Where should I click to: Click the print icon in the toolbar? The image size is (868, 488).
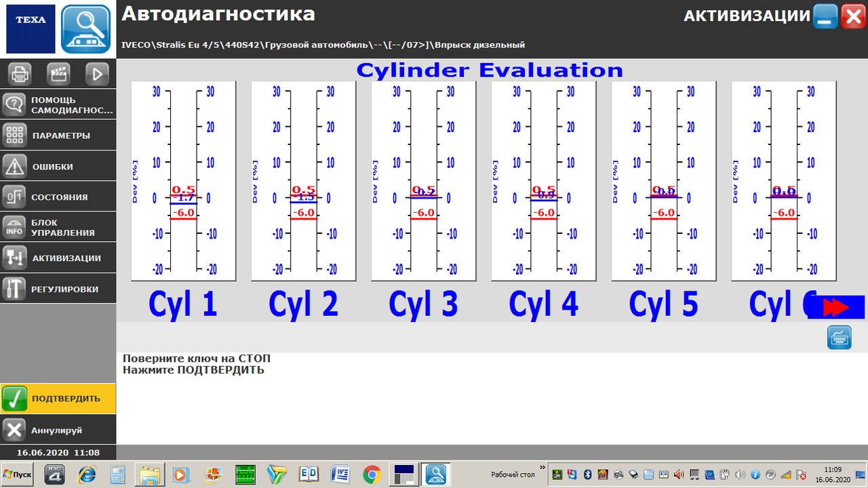[x=20, y=73]
